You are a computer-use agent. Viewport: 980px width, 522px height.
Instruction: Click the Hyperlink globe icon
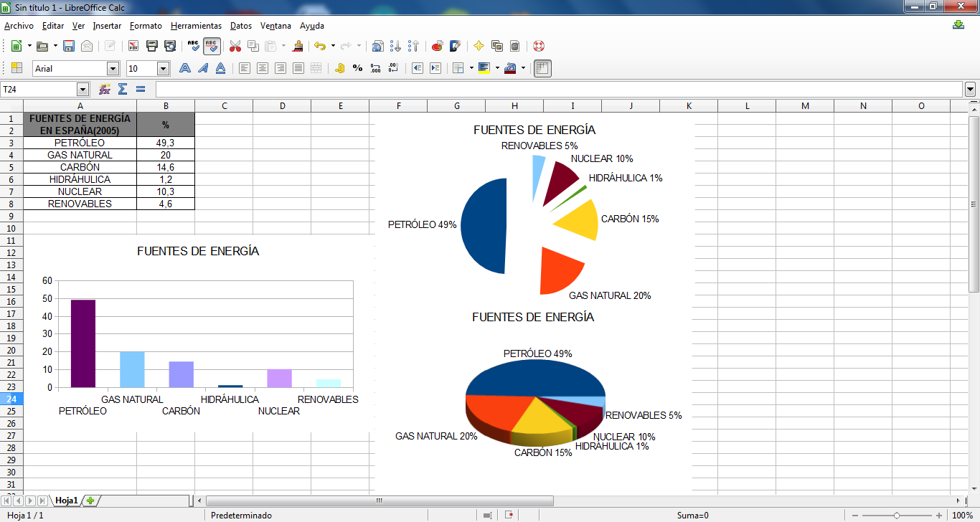(x=377, y=46)
